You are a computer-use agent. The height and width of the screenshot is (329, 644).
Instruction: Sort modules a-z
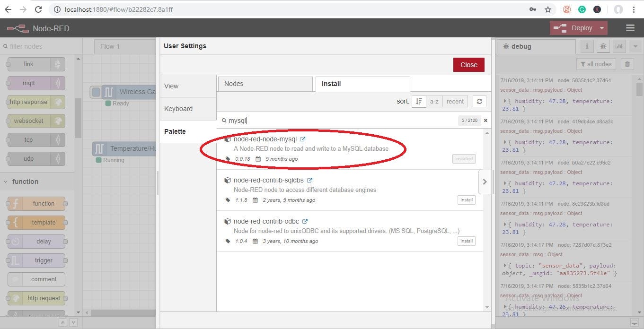click(434, 101)
